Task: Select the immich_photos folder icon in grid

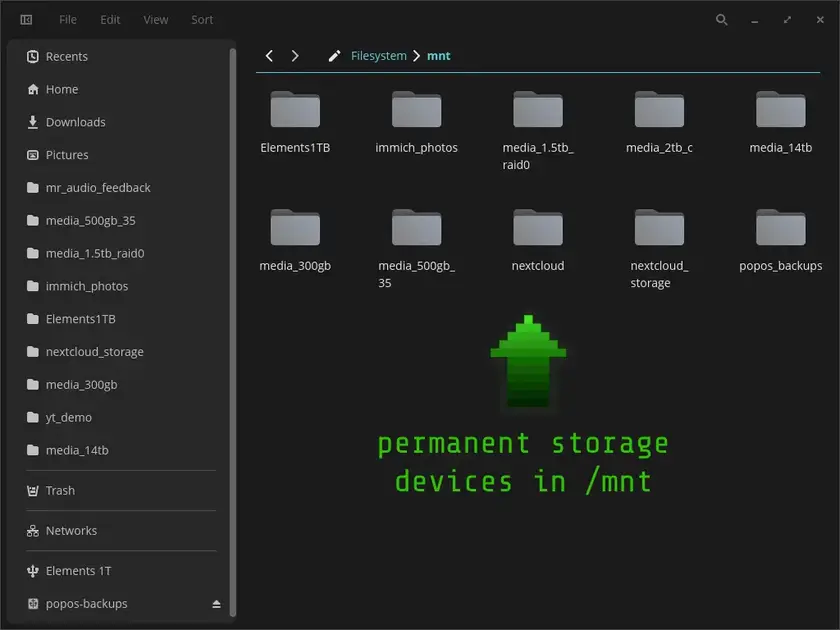Action: tap(416, 109)
